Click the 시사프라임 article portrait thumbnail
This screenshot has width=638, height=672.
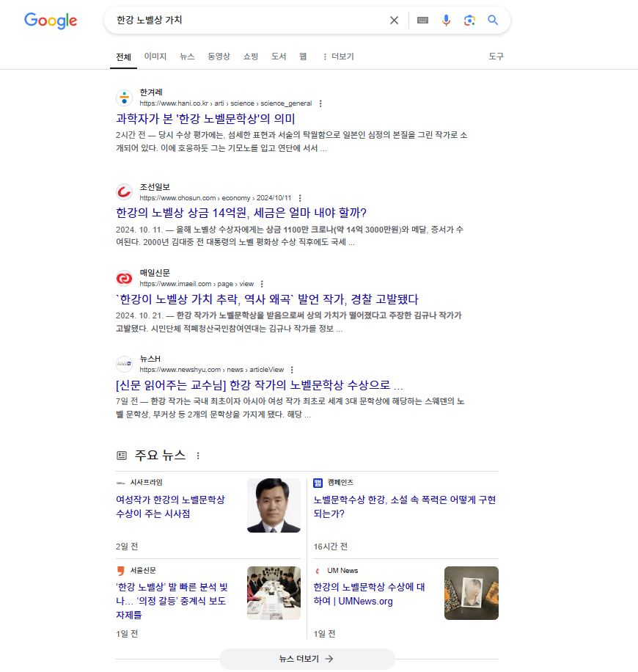[x=274, y=506]
